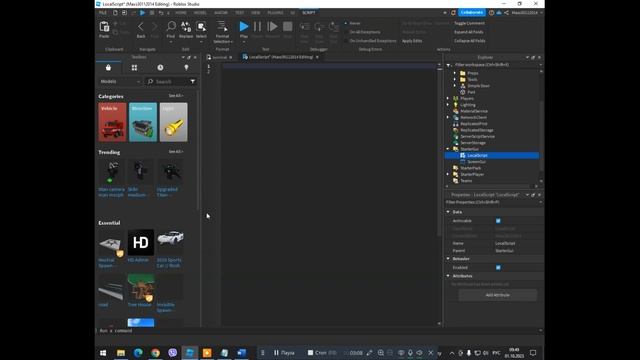
Task: Collapse the Attributes properties section
Action: (x=448, y=276)
